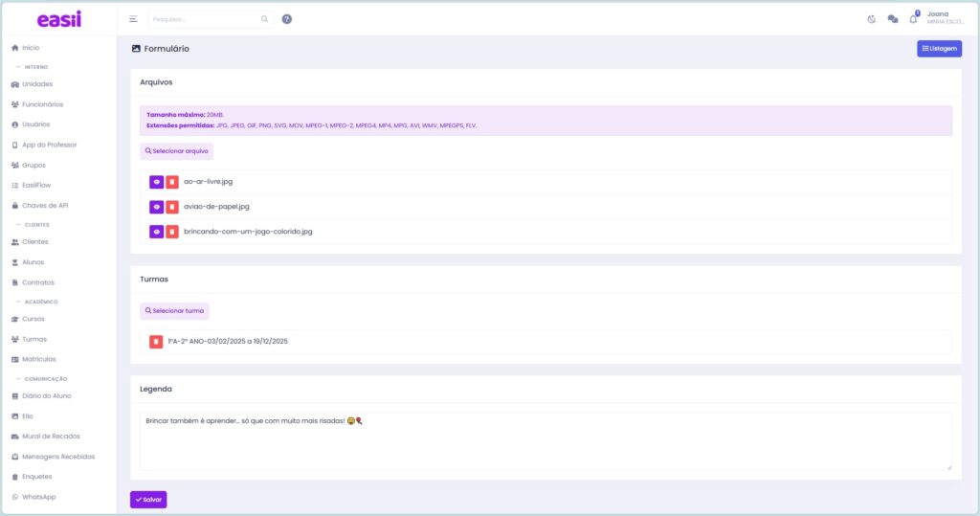980x516 pixels.
Task: Remove the 1ºA-2º ANO turma
Action: (156, 342)
